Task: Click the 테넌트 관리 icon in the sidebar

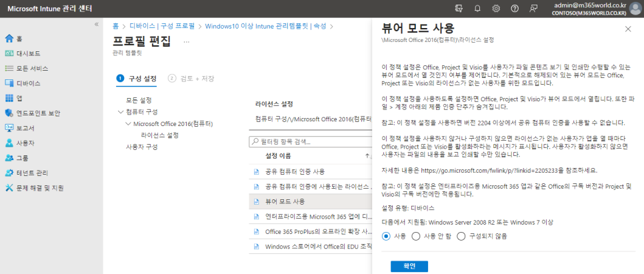Action: 9,173
